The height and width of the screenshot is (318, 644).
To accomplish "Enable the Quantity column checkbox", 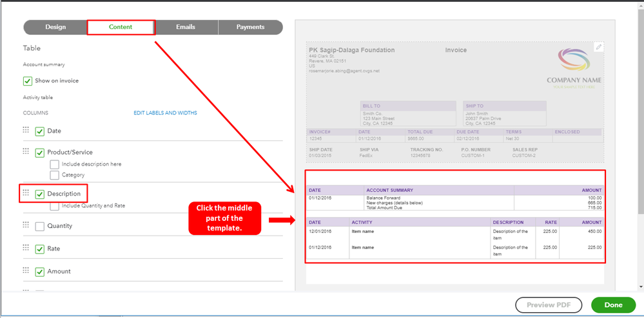I will pyautogui.click(x=40, y=226).
